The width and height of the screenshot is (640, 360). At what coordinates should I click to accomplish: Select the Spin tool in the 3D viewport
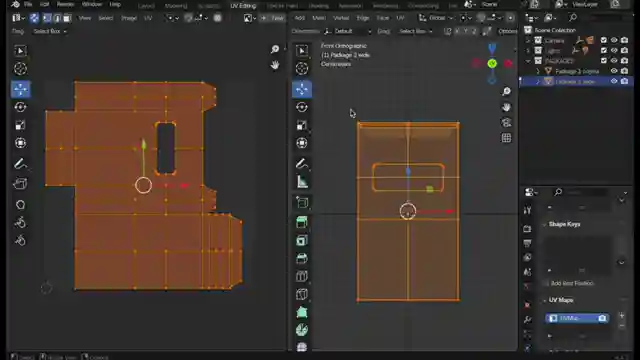302,330
